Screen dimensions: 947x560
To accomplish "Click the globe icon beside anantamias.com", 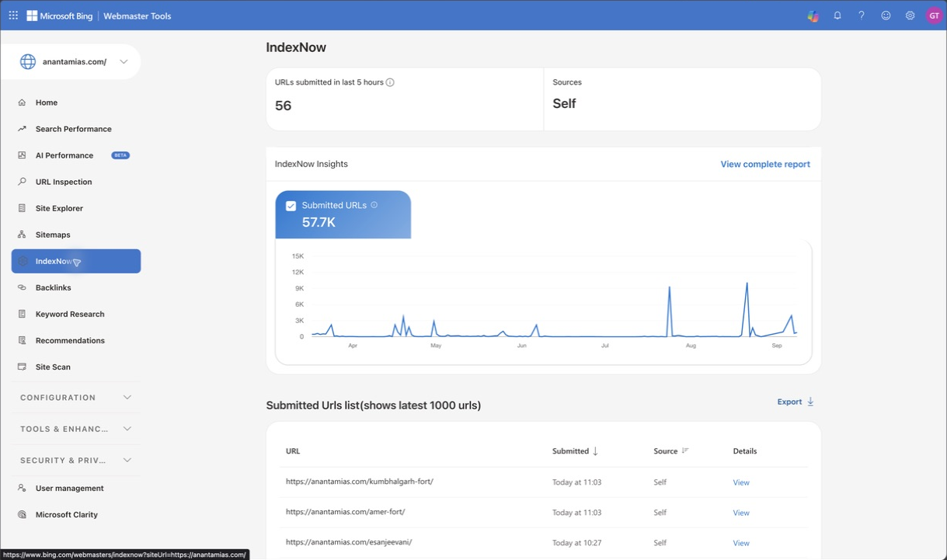I will [x=28, y=62].
